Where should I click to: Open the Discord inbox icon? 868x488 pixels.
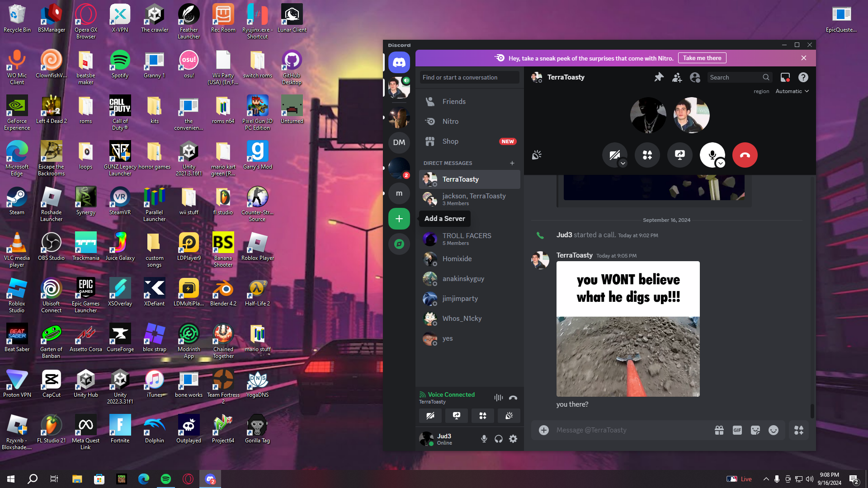pyautogui.click(x=785, y=77)
